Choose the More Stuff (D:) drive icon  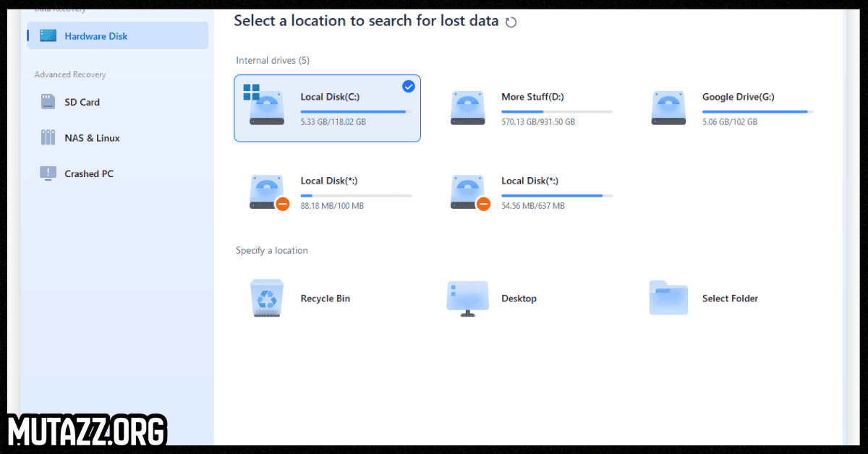coord(468,108)
